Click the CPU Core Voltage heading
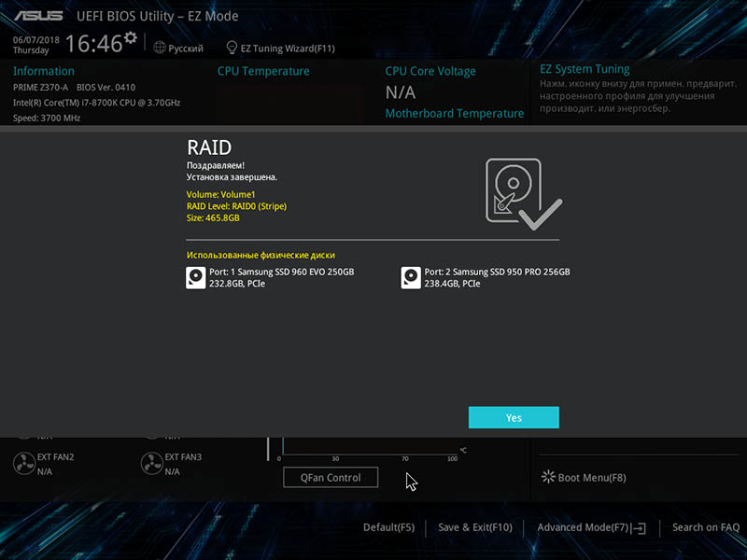 click(430, 72)
